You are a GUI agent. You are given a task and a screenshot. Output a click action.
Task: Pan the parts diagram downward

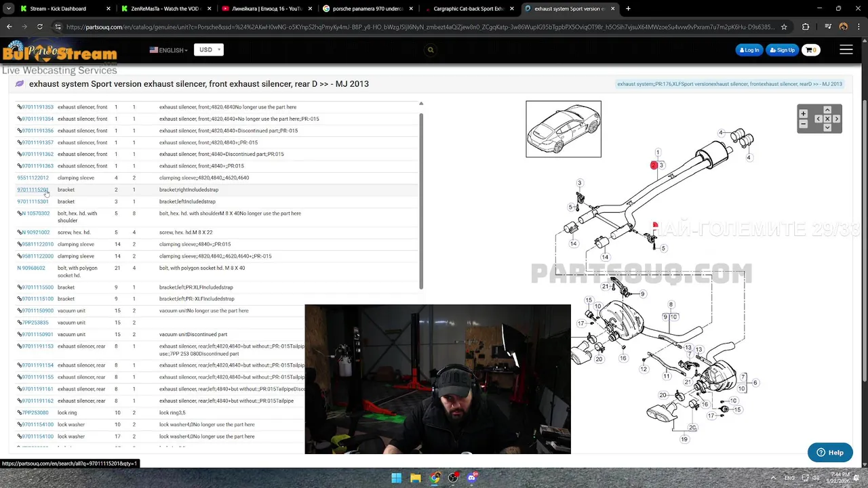827,127
